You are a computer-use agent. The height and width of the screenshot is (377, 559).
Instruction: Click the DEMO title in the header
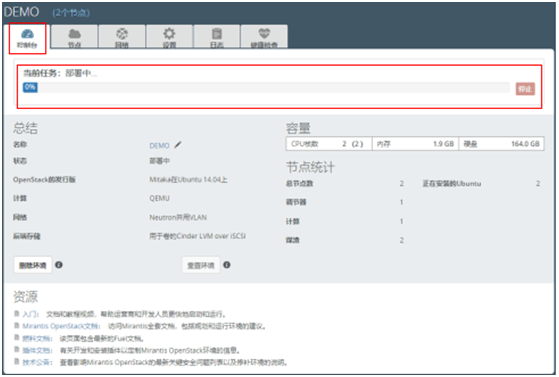[21, 12]
